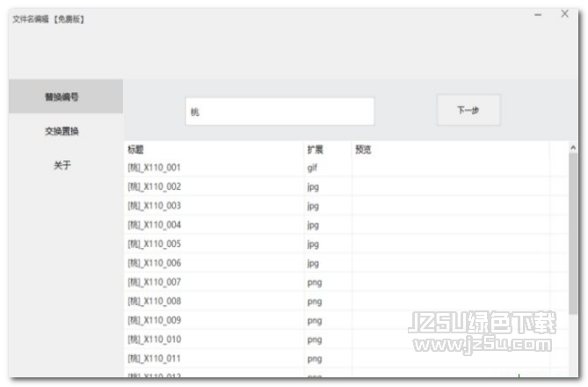Select the file row [桃]_X110_006
Screen dimensions: 588x387
pyautogui.click(x=155, y=263)
